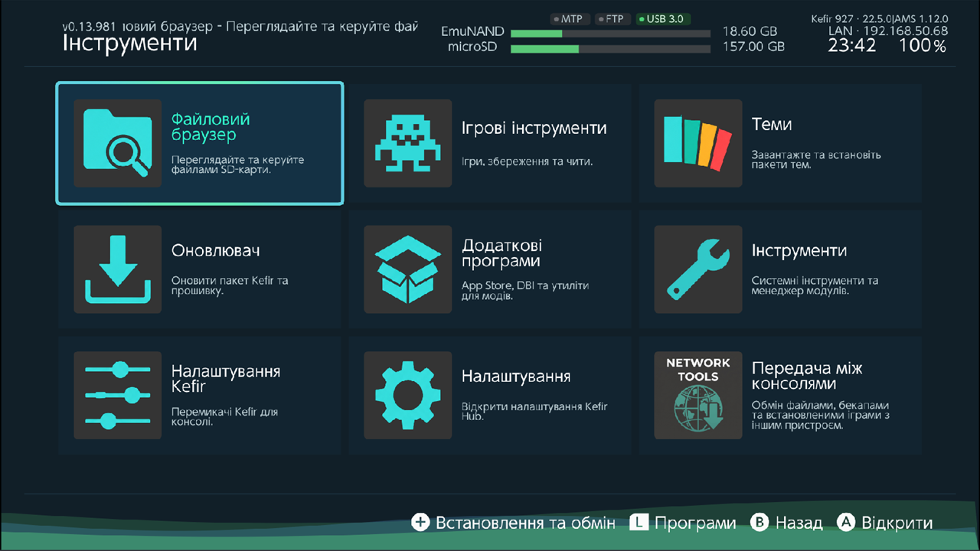
Task: Open the Network Tools globe icon
Action: [x=697, y=396]
